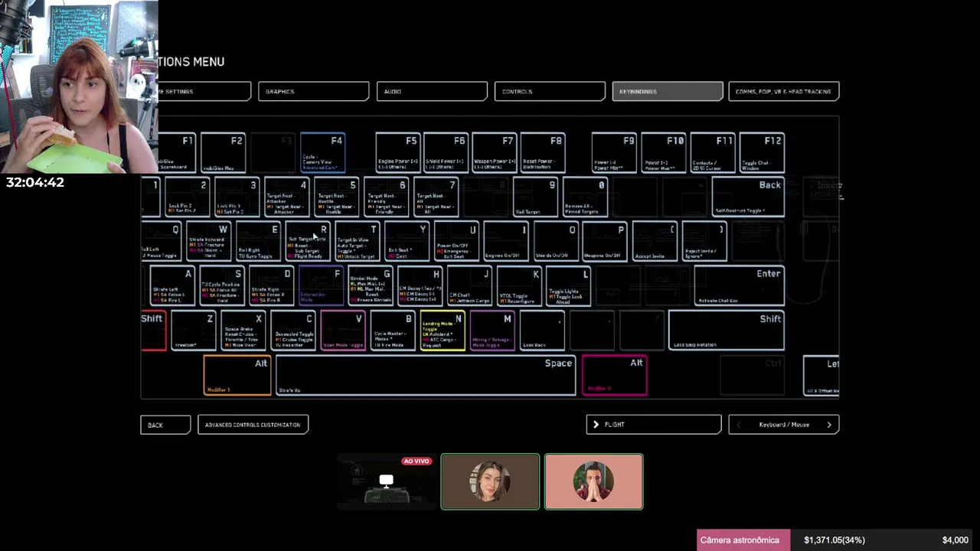Select the Y Exit Seat key
Image resolution: width=980 pixels, height=551 pixels.
[407, 242]
